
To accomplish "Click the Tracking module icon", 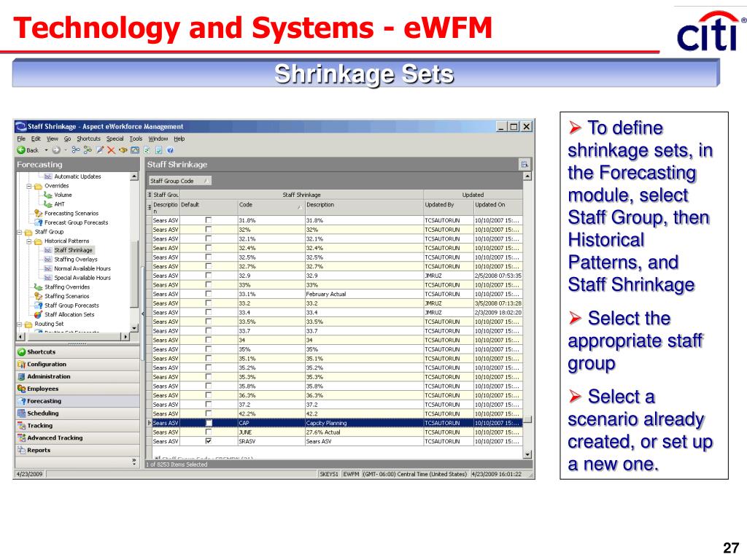I will [x=21, y=426].
